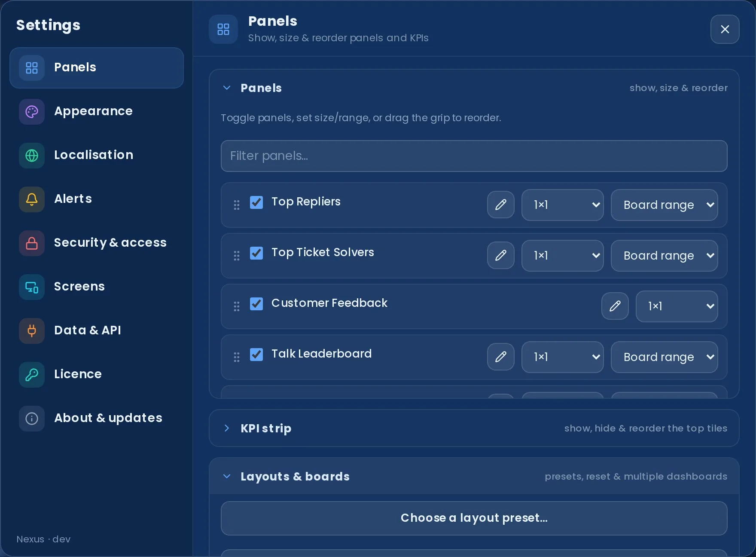Click the Screens monitor icon
This screenshot has height=557, width=756.
32,287
